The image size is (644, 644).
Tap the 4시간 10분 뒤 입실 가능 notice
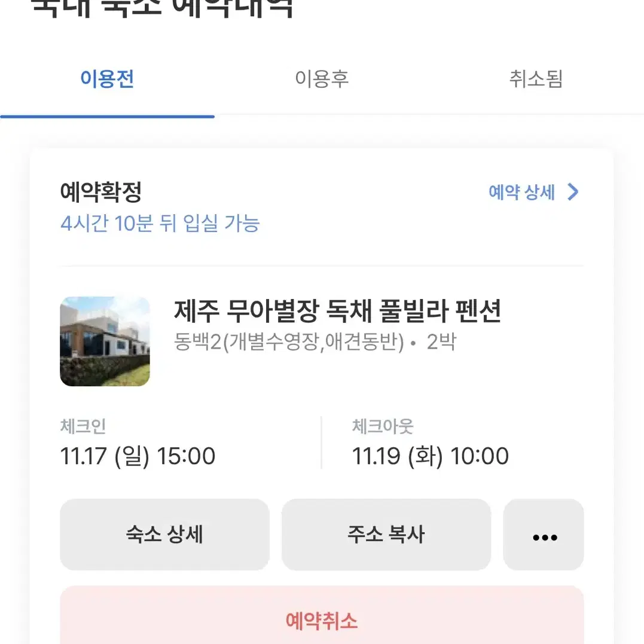[160, 224]
